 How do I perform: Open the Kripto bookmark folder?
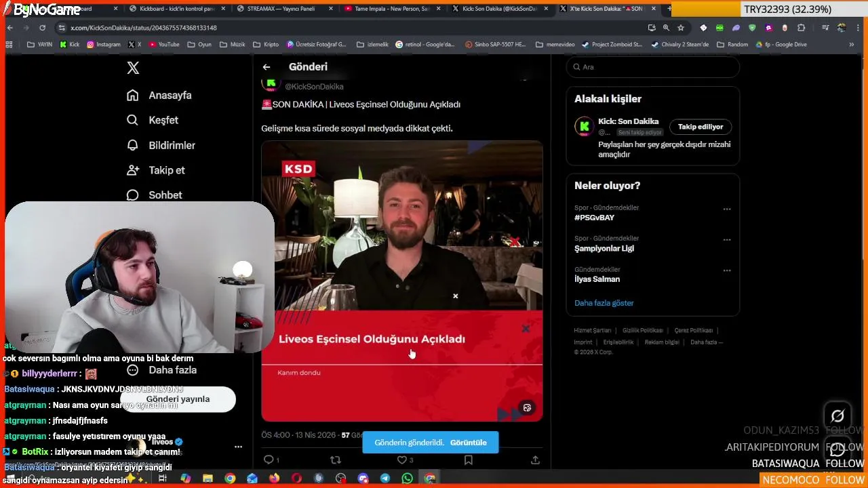pyautogui.click(x=266, y=45)
